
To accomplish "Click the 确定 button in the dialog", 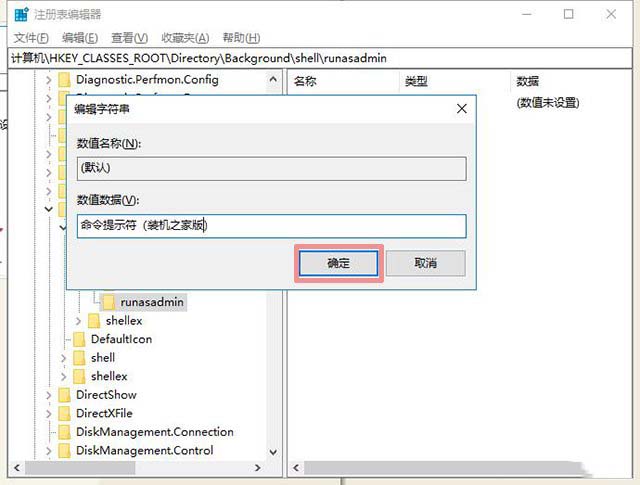I will tap(338, 263).
